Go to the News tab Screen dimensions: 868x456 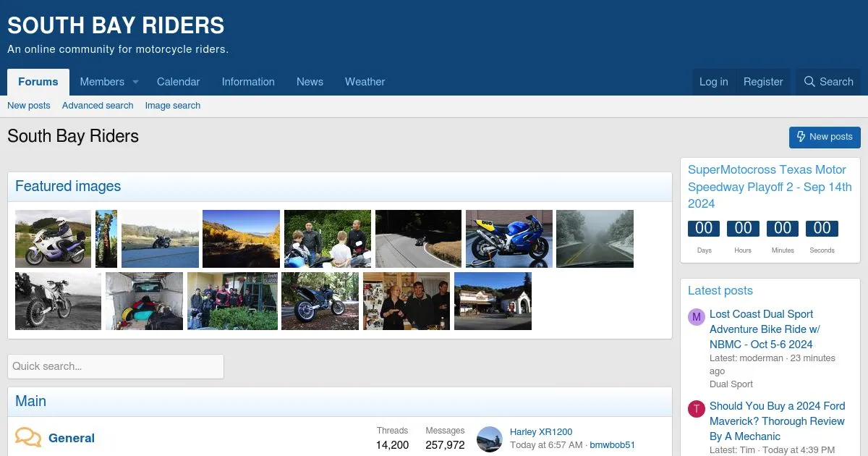(x=310, y=82)
